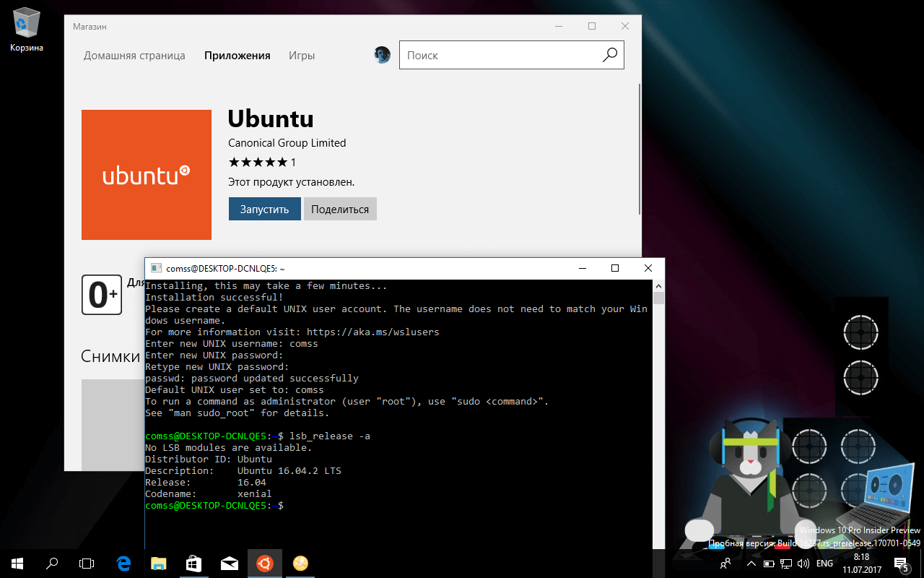The width and height of the screenshot is (924, 578).
Task: Open the Start menu
Action: tap(15, 563)
